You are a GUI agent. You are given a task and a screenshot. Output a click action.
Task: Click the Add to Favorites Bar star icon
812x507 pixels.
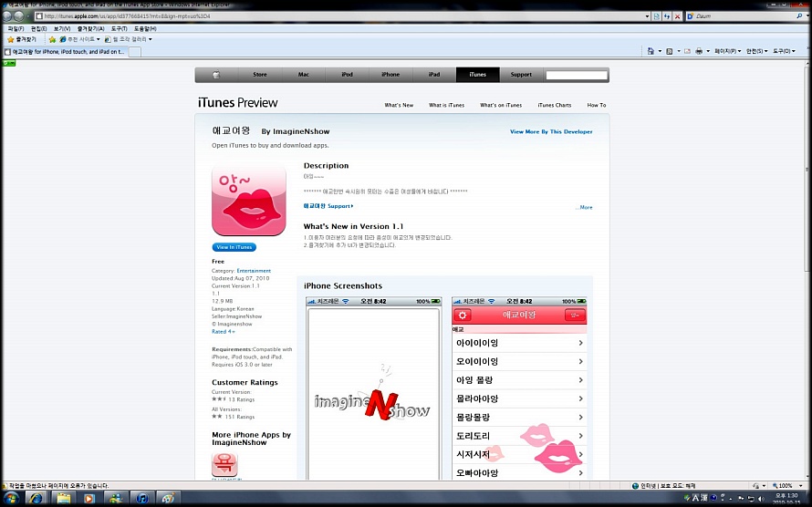52,39
